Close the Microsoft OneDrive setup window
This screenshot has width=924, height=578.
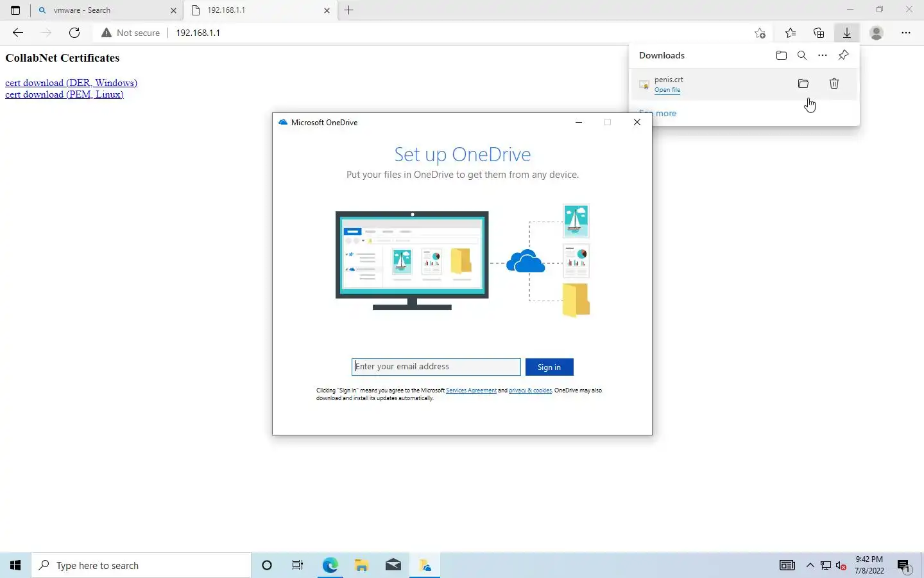[x=637, y=122]
